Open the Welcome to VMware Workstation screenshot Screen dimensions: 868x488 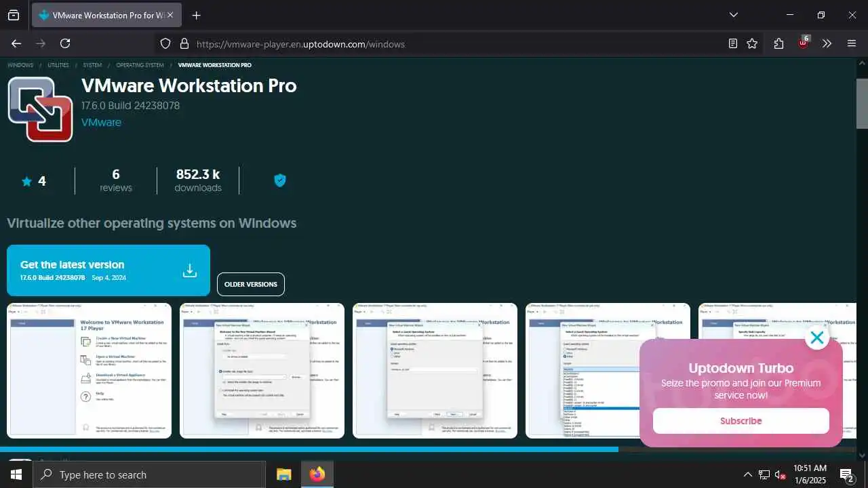89,370
